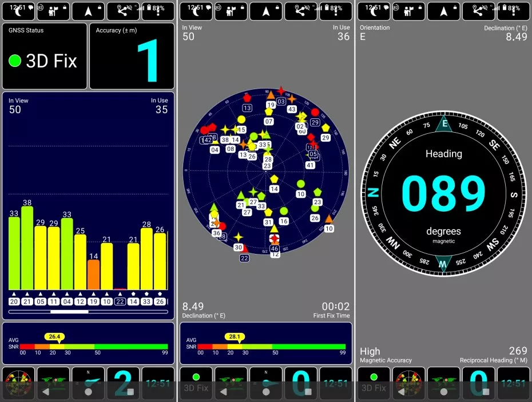532x402 pixels.
Task: Tap In Use value 36 on sky view screen
Action: 343,37
